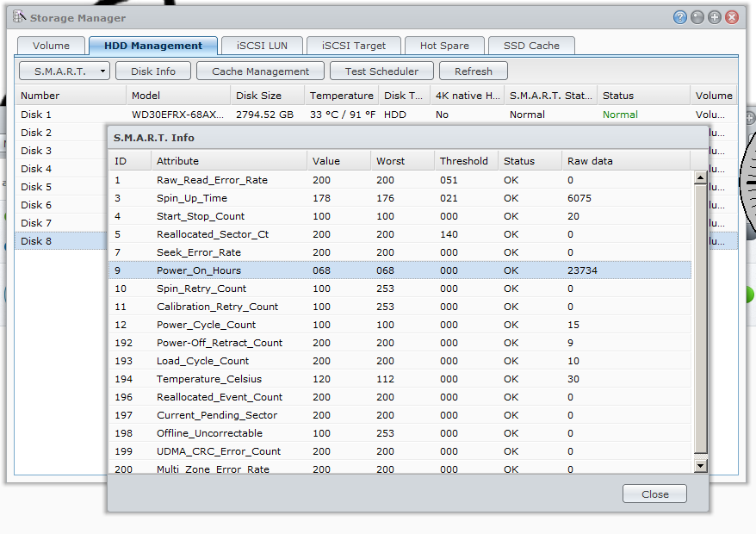Viewport: 756px width, 534px height.
Task: Click scroll-up arrow in S.M.A.R.T. list
Action: coord(700,178)
